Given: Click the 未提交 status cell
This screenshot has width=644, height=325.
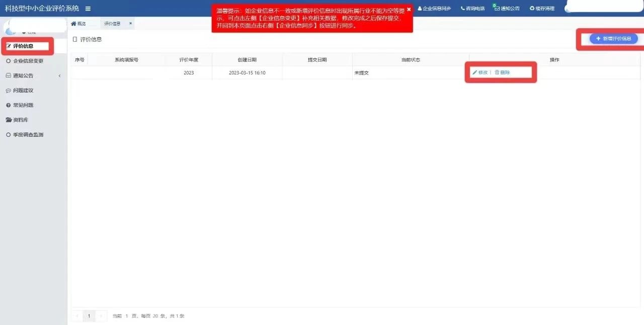Looking at the screenshot, I should [411, 73].
